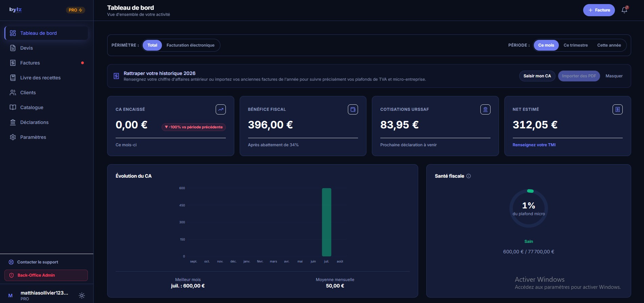Viewport: 644px width, 303px height.
Task: Switch period to Ce trimestre
Action: [575, 45]
